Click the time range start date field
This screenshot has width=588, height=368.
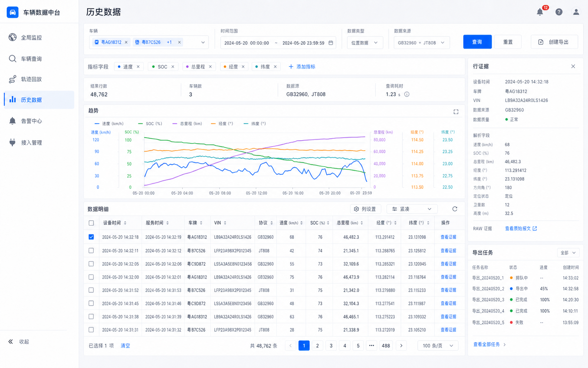247,43
